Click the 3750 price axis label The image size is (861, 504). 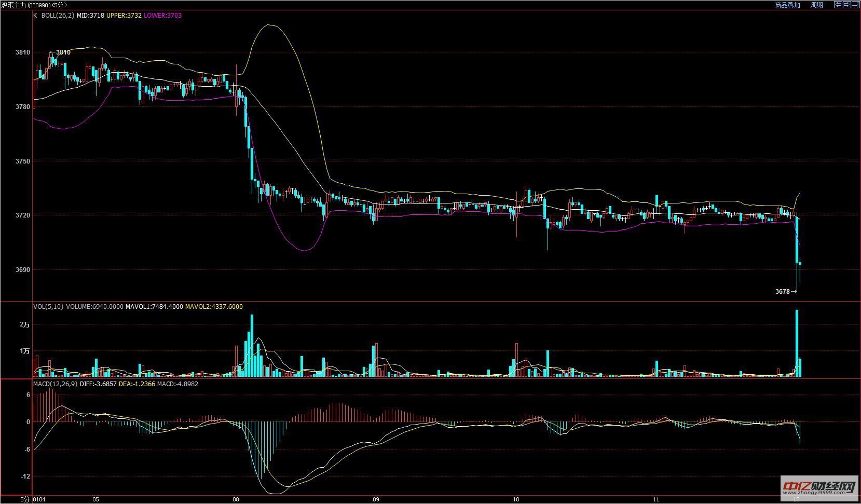(x=23, y=161)
